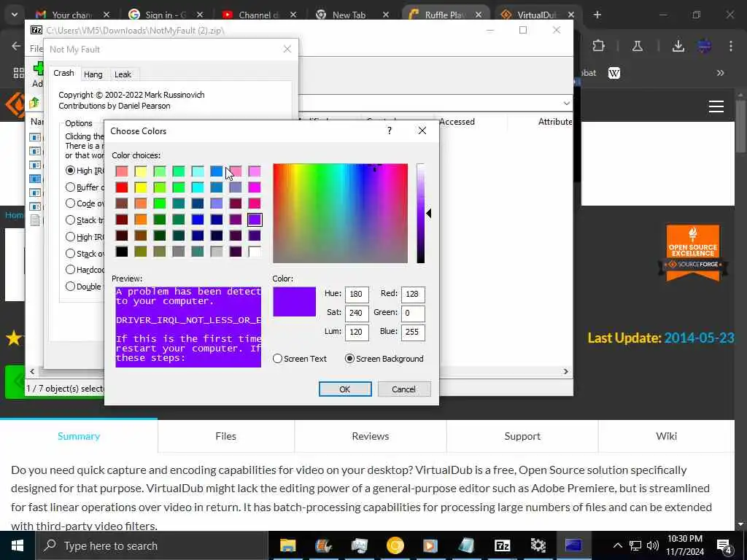Pick the pure blue swatch in fourth row
Screen dimensions: 747x560
(x=198, y=219)
